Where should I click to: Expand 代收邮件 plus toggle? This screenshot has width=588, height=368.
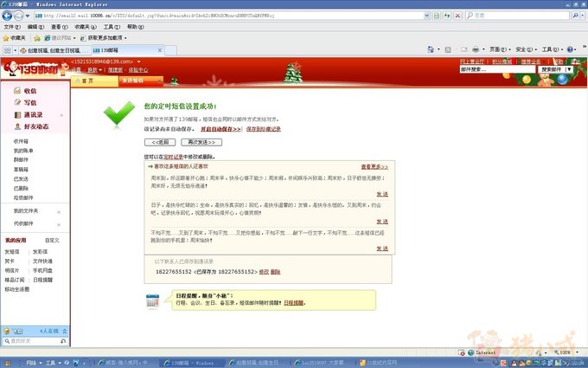tap(59, 224)
